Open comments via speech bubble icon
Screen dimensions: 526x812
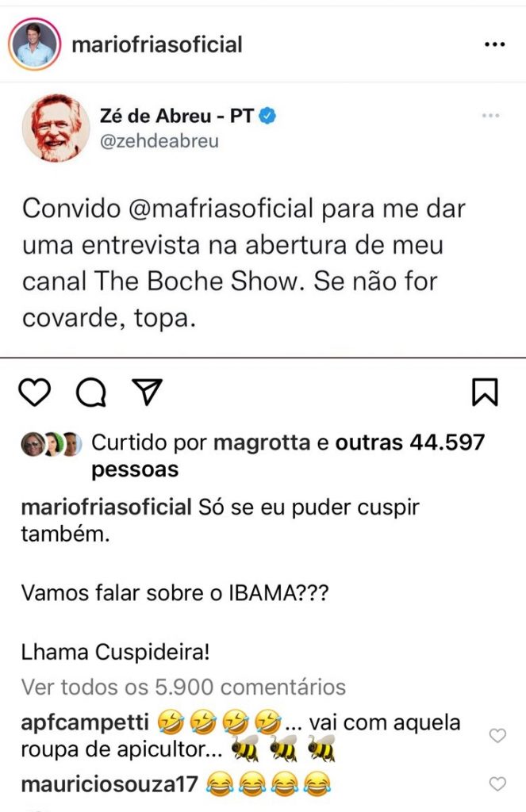[x=91, y=391]
